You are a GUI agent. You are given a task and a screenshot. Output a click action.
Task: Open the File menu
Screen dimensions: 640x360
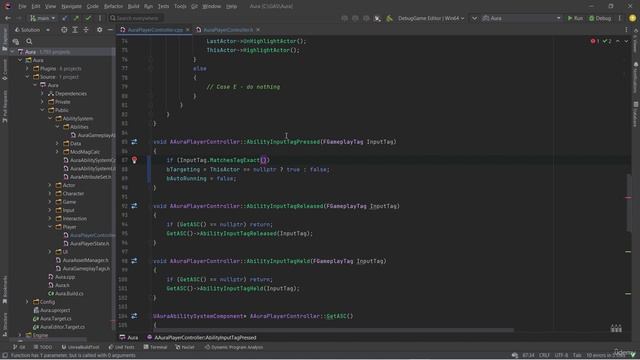coord(22,6)
